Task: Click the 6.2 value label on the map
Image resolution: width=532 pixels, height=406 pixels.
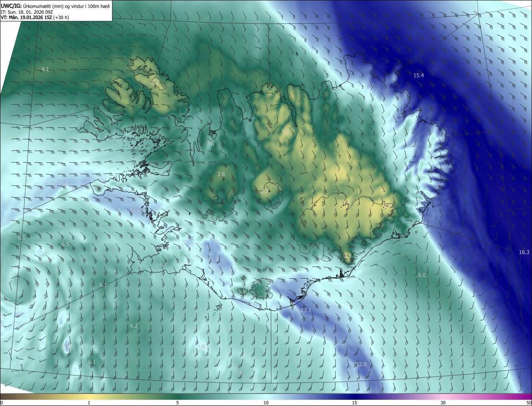Action: 134,326
